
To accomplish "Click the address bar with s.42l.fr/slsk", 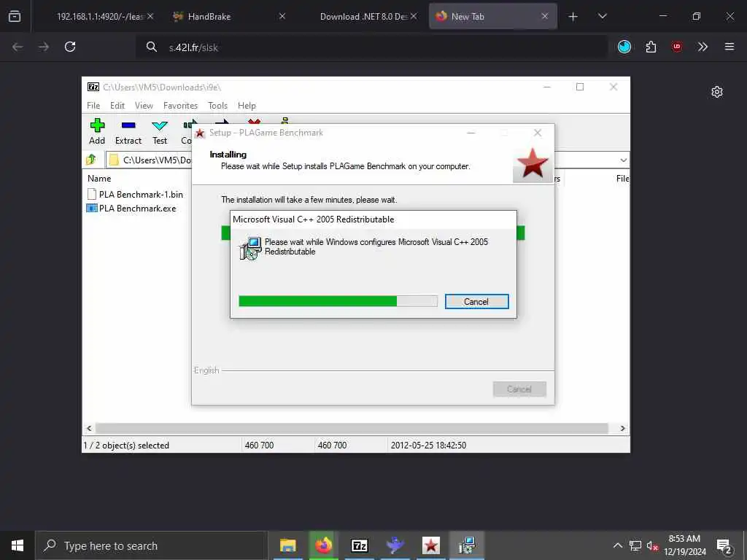I will tap(371, 47).
